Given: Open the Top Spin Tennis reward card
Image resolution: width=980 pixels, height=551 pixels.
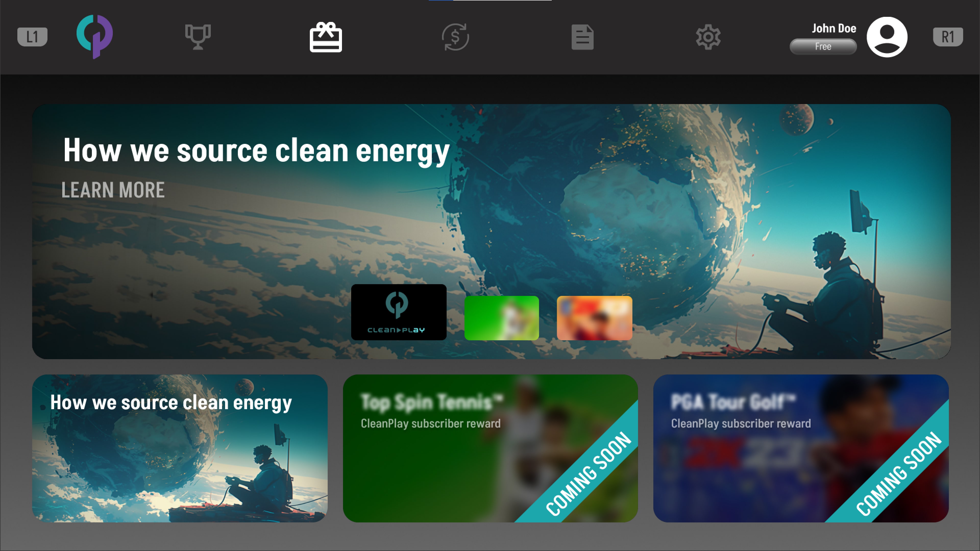Looking at the screenshot, I should (490, 449).
